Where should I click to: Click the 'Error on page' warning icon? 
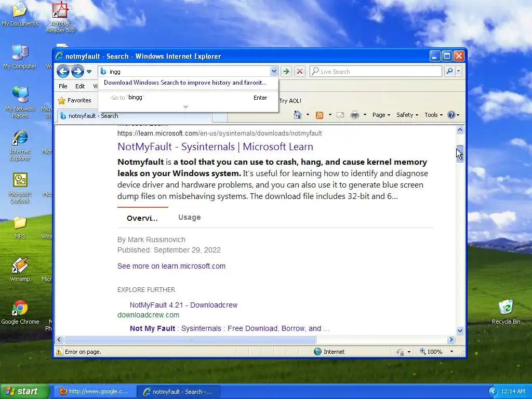[59, 352]
